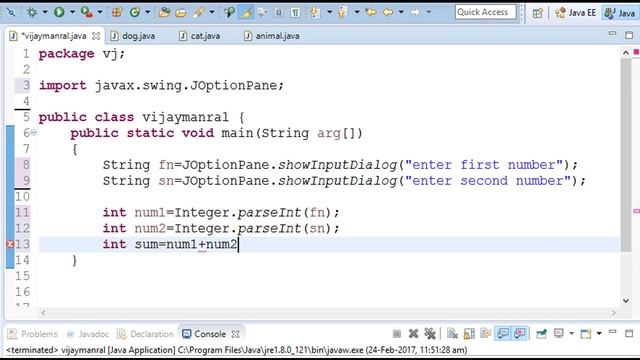
Task: Click the Search flashlight icon
Action: pyautogui.click(x=199, y=13)
